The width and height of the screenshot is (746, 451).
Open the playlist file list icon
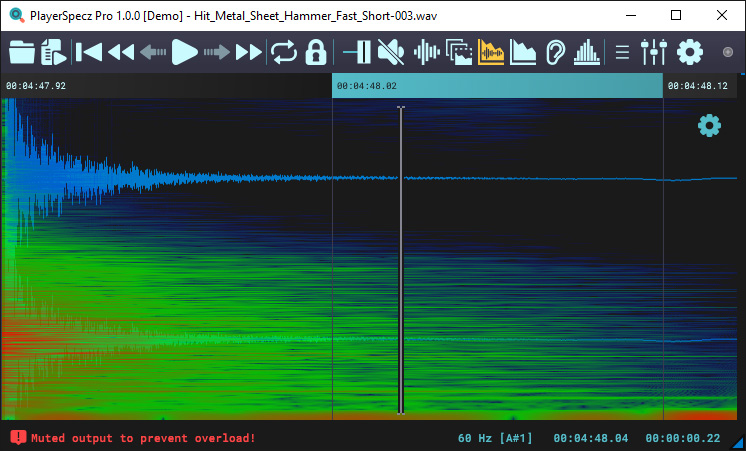[54, 51]
